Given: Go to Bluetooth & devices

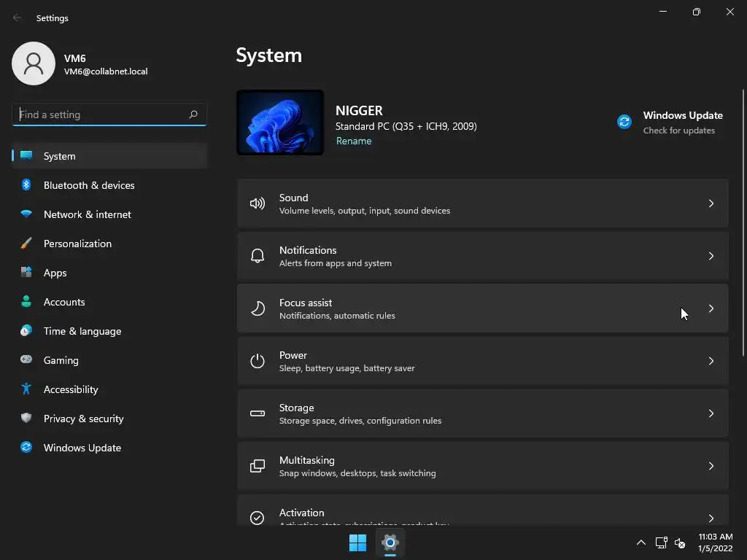Looking at the screenshot, I should click(x=89, y=185).
